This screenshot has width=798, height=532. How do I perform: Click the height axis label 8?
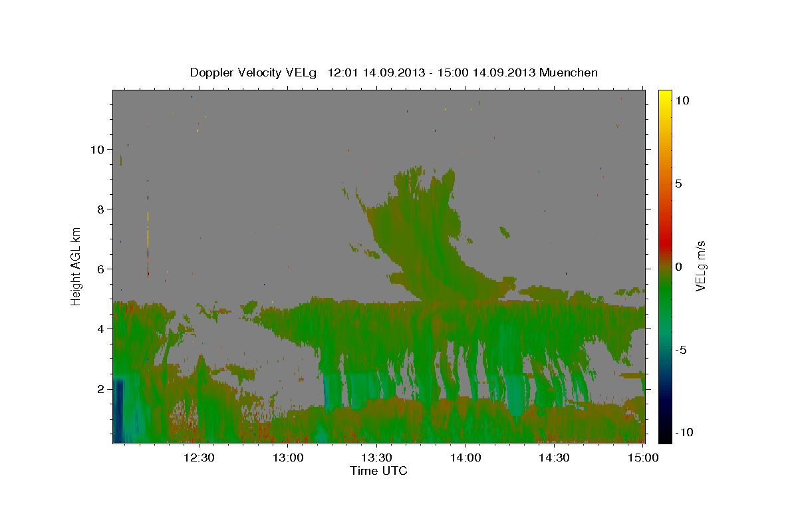pos(101,209)
